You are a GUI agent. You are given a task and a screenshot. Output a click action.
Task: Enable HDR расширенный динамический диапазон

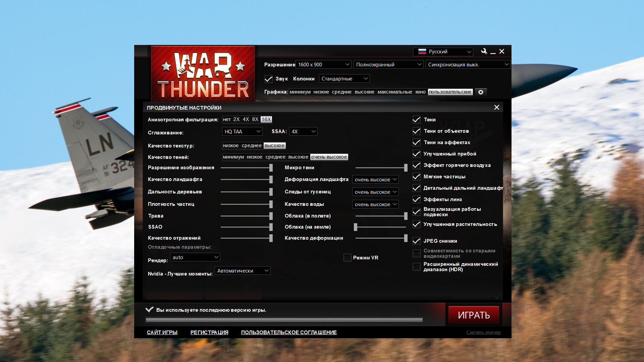[x=416, y=267]
